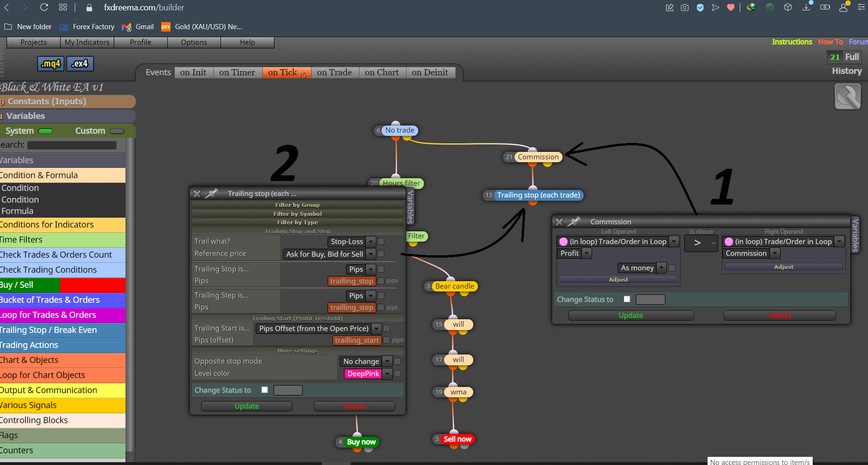This screenshot has width=868, height=465.
Task: Toggle System blocks switch
Action: coord(46,131)
